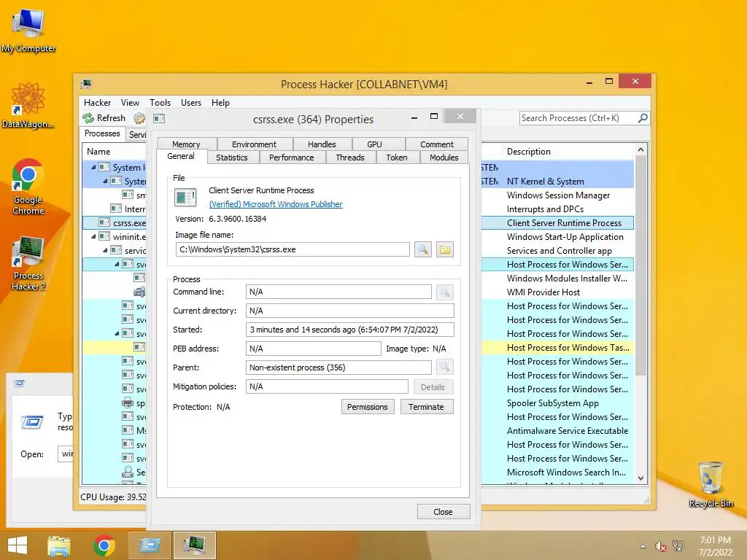Switch to the Run dialog taskbar button
The height and width of the screenshot is (560, 747).
point(149,545)
